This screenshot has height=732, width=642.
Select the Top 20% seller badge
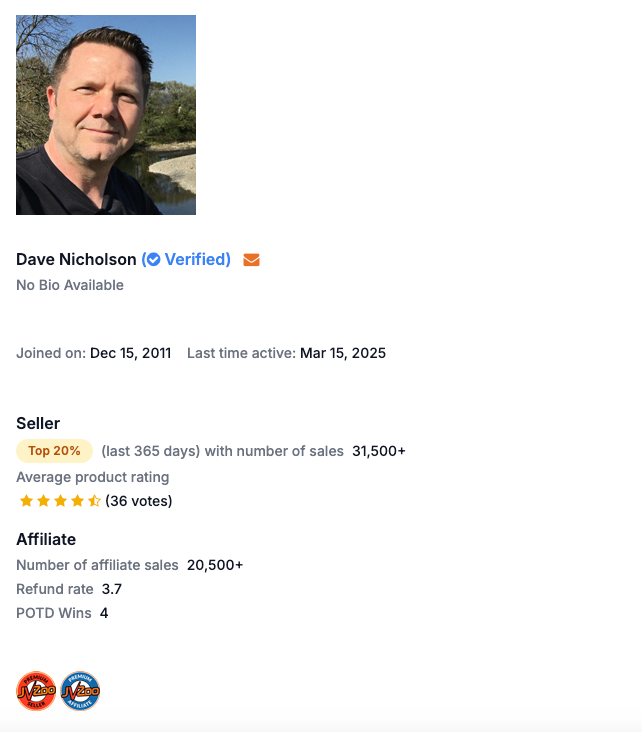tap(54, 451)
